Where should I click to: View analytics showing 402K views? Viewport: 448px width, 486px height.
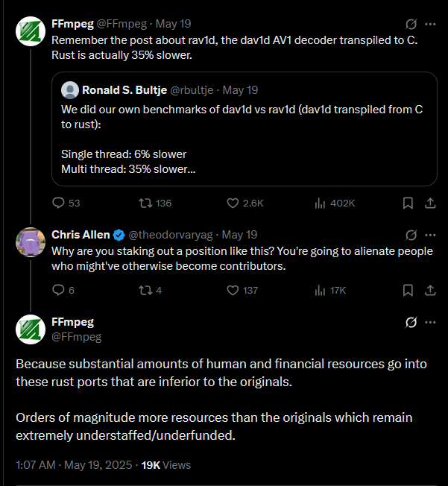334,203
